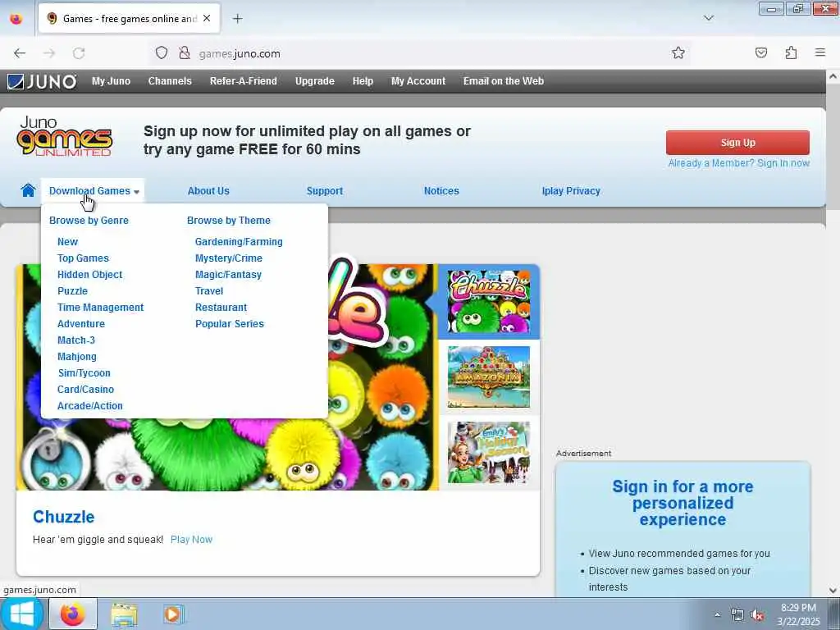Image resolution: width=840 pixels, height=630 pixels.
Task: Select Match-3 genre
Action: 76,340
